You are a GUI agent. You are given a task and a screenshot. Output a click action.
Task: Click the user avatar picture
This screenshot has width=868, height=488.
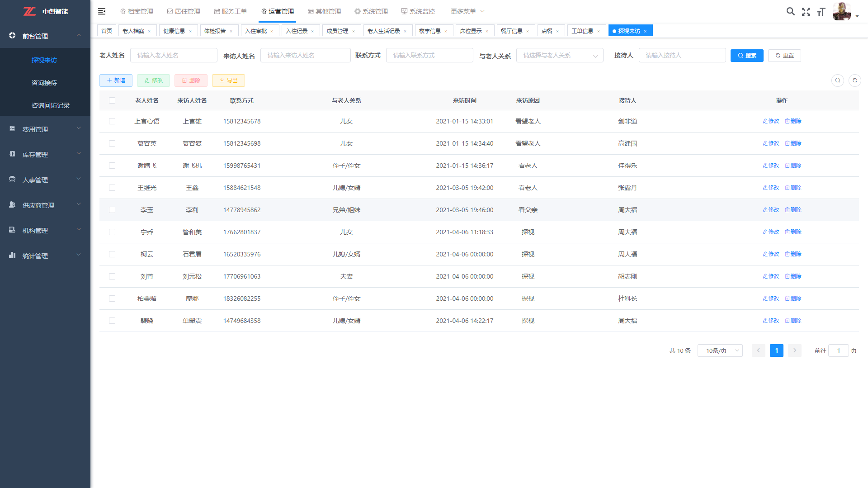click(x=841, y=11)
